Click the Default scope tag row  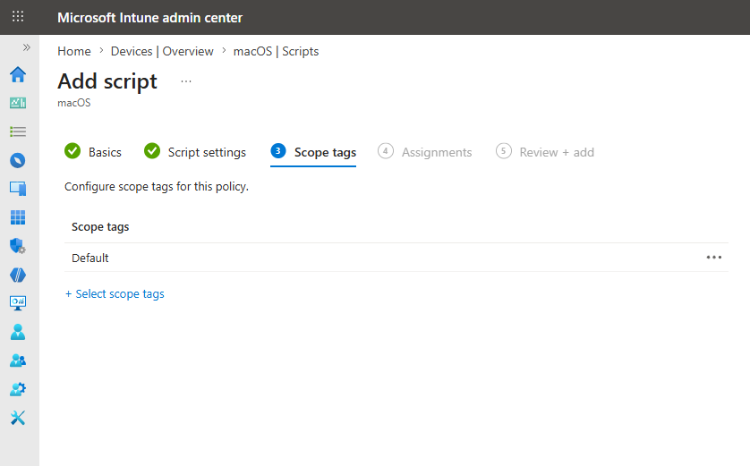point(396,257)
